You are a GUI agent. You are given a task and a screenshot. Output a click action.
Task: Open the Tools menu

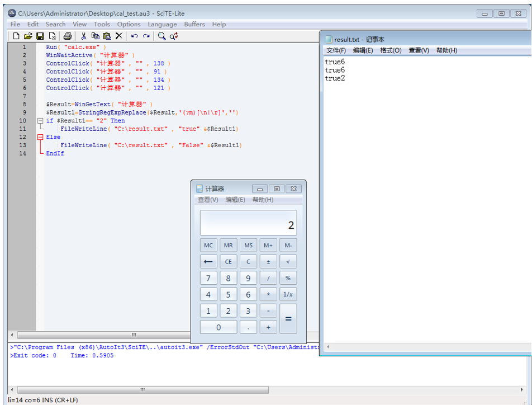[x=102, y=24]
